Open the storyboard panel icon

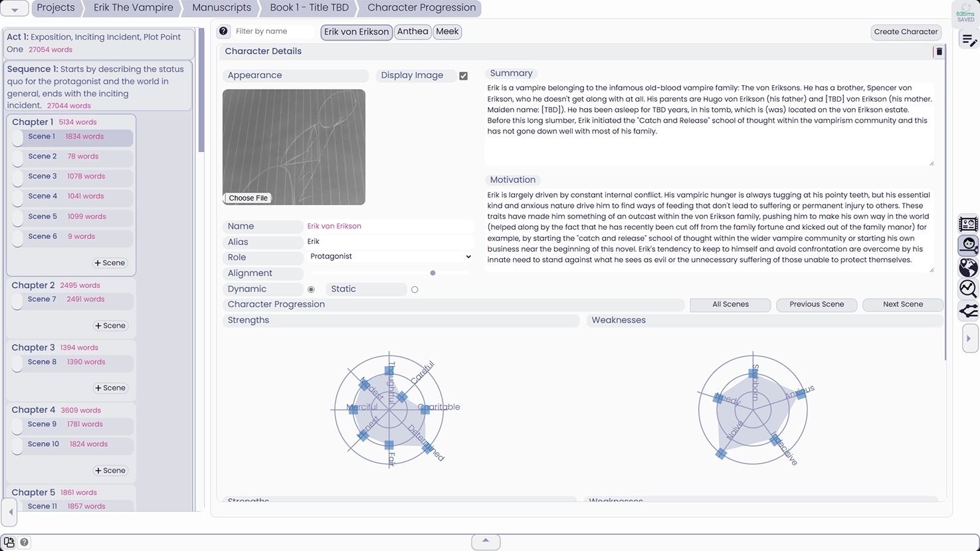(968, 224)
